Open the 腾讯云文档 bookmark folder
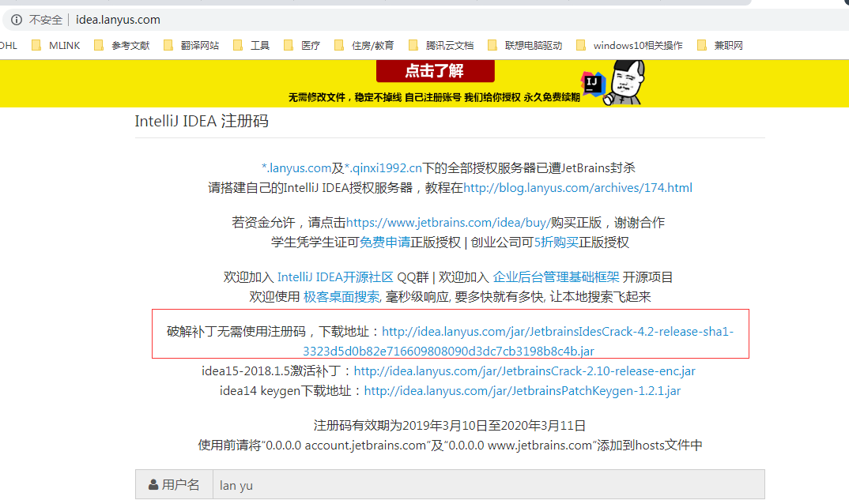849x504 pixels. pos(441,46)
